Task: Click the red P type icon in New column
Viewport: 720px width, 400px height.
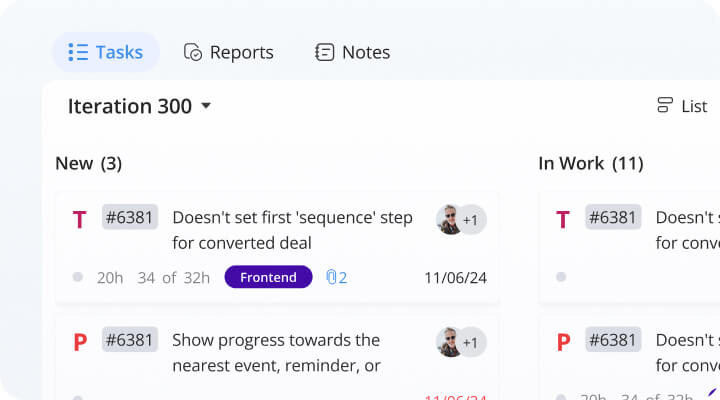Action: [x=80, y=342]
